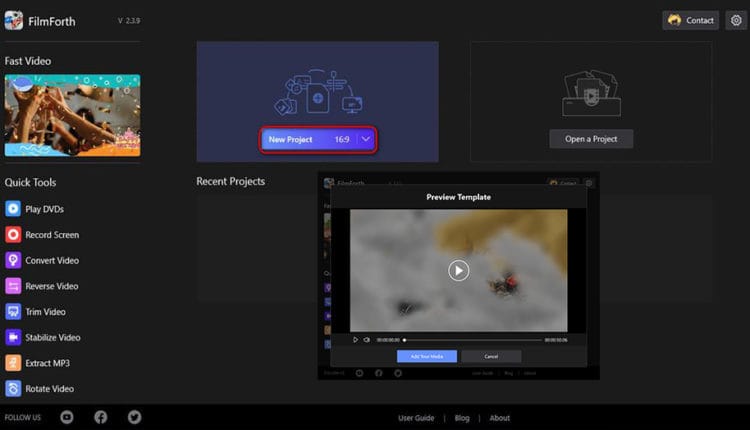
Task: Open the Stabilize Video tool icon
Action: pos(13,337)
